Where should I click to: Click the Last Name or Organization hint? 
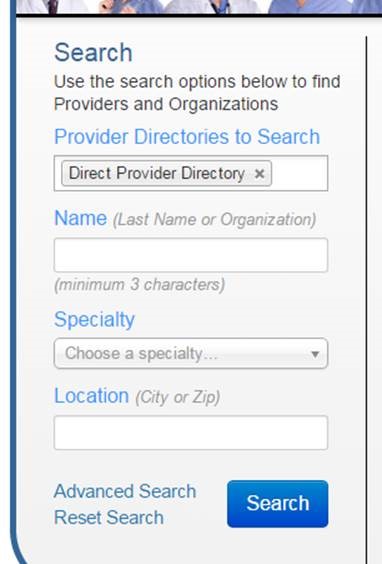pos(214,219)
